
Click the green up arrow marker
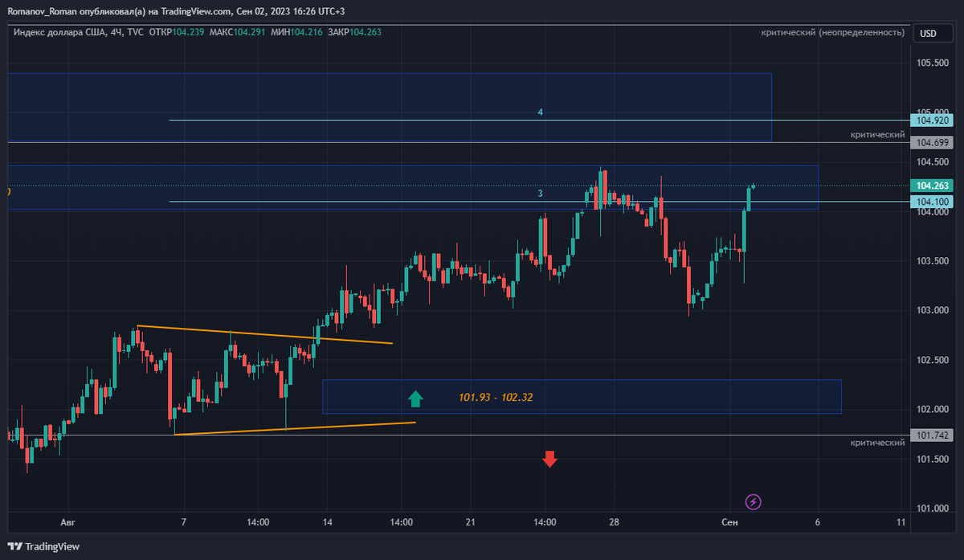415,398
